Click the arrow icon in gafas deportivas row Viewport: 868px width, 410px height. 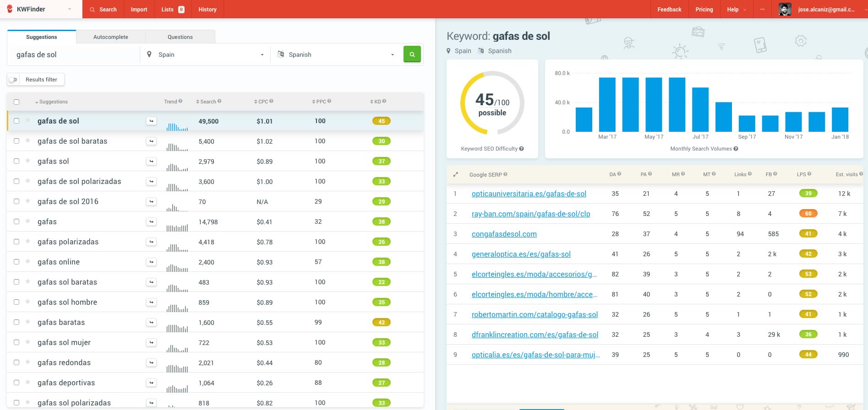pyautogui.click(x=151, y=383)
